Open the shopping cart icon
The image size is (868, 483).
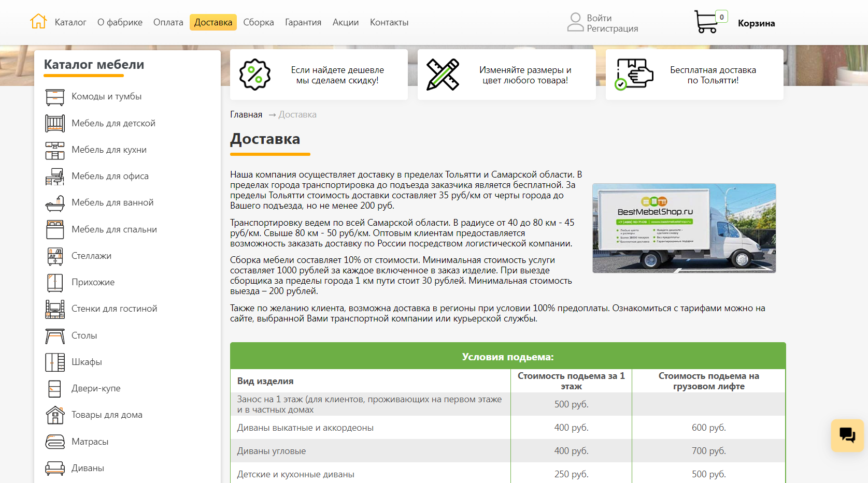point(706,22)
